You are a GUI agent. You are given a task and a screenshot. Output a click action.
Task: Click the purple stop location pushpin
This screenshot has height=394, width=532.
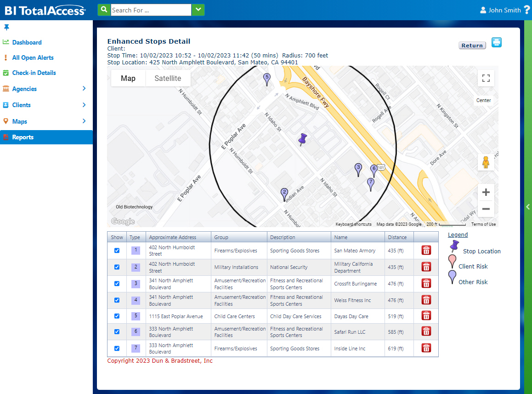(302, 140)
